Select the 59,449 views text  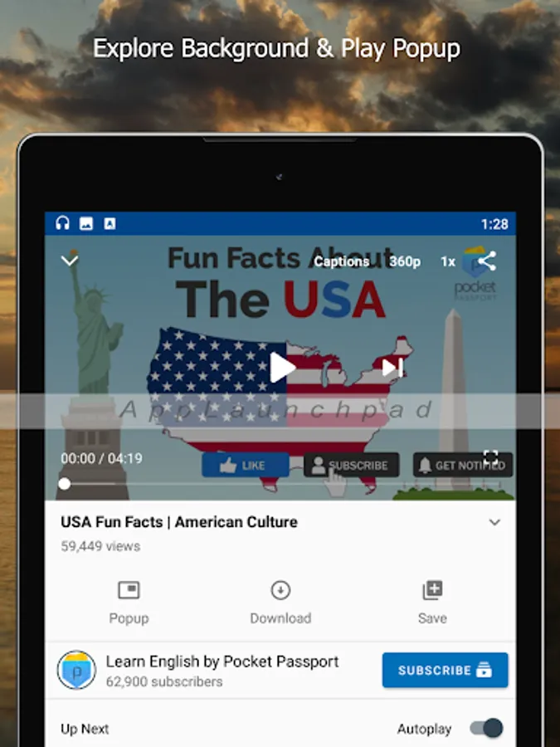click(100, 546)
